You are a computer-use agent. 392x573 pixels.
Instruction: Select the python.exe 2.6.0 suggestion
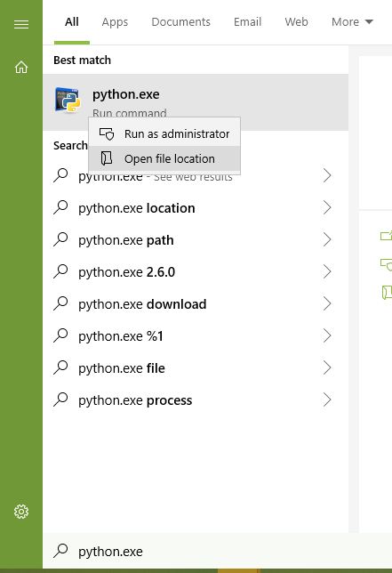[x=196, y=271]
